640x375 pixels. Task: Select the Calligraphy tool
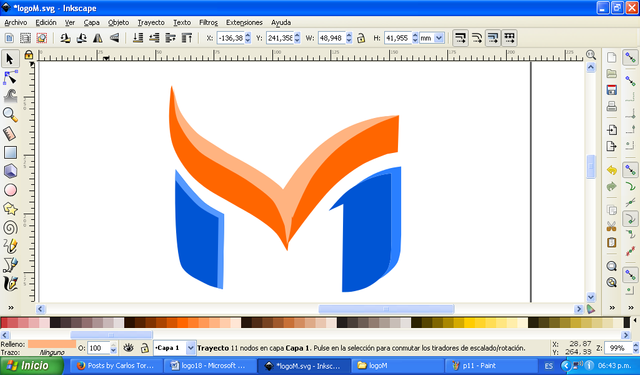10,284
